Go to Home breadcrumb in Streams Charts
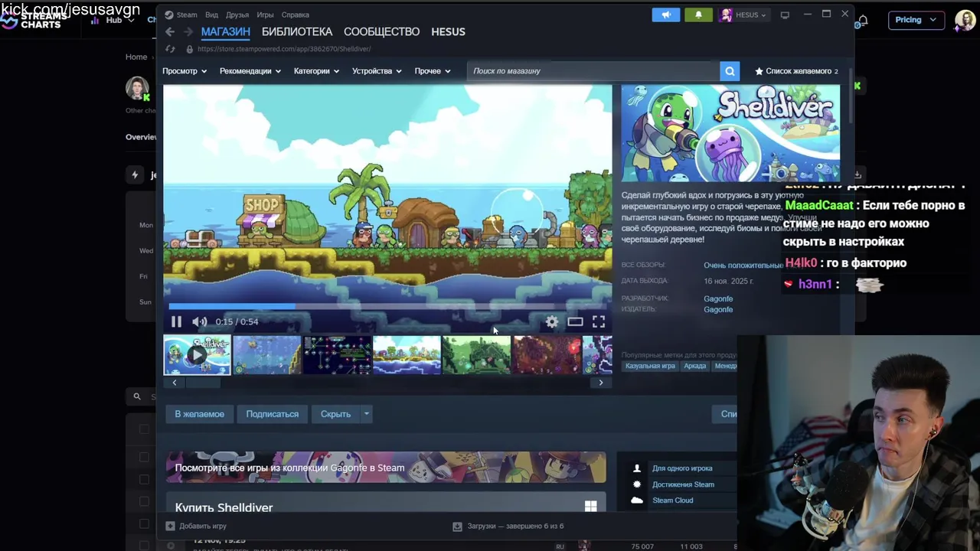Screen dimensions: 980x551 click(x=136, y=57)
